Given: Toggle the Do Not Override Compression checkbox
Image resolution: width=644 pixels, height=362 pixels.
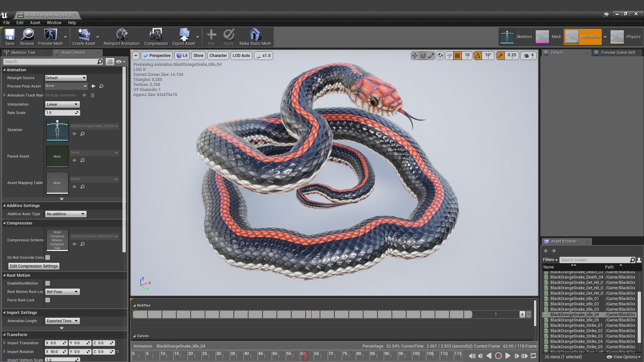Looking at the screenshot, I should tap(48, 257).
